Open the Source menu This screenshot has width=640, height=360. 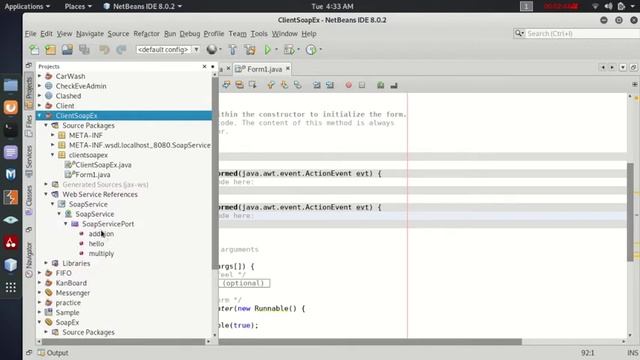coord(118,34)
